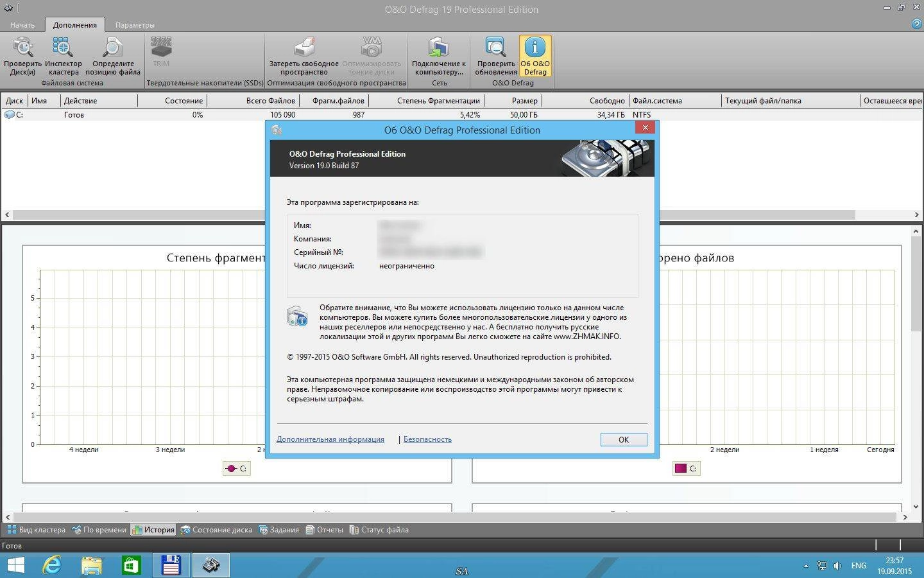Click history pane horizontal scrollbar right arrow
Image resolution: width=924 pixels, height=578 pixels.
(905, 517)
